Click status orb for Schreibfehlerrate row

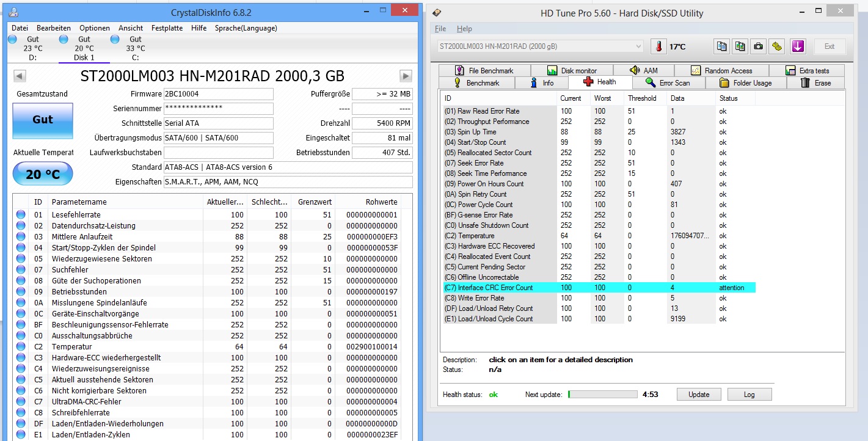click(21, 412)
